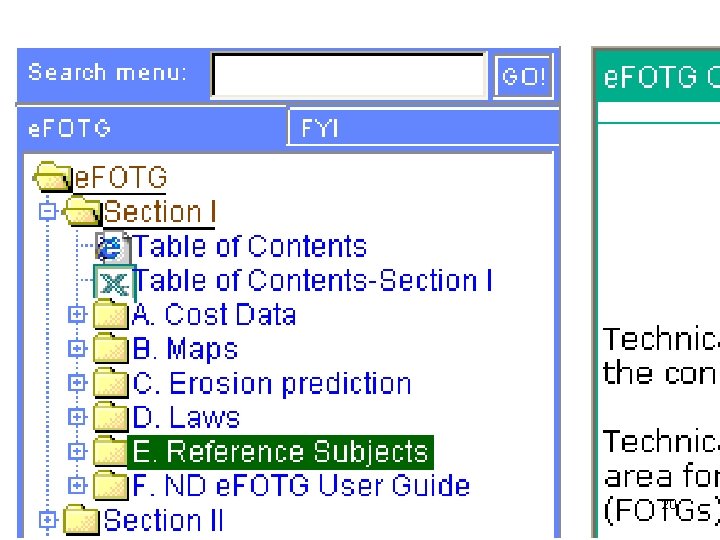Click folder icon beside B. Maps
This screenshot has height=540, width=720.
tap(111, 350)
